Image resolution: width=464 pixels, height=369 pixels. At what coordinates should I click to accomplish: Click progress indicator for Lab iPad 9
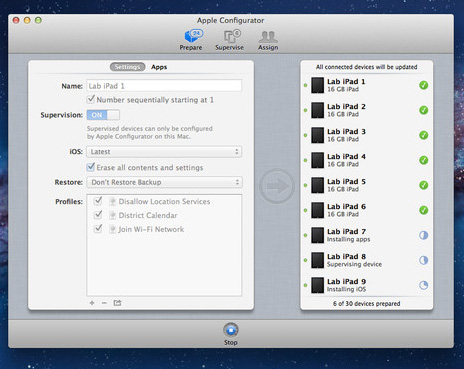tap(423, 285)
